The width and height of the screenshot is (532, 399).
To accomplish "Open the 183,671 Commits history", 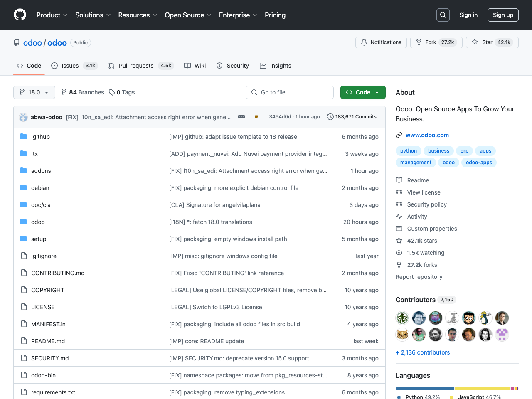I will 352,117.
